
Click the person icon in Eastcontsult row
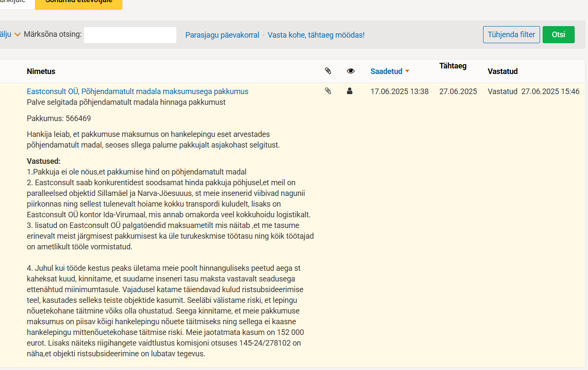coord(349,91)
